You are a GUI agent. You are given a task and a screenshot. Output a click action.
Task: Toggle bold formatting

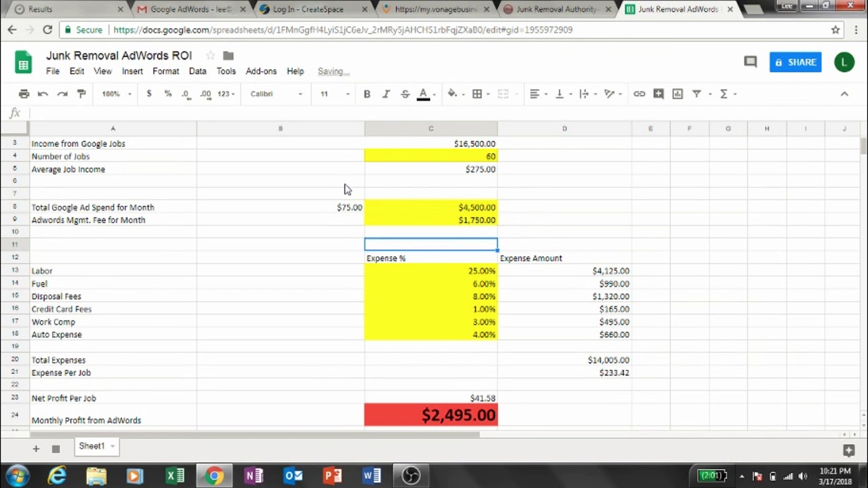[367, 94]
